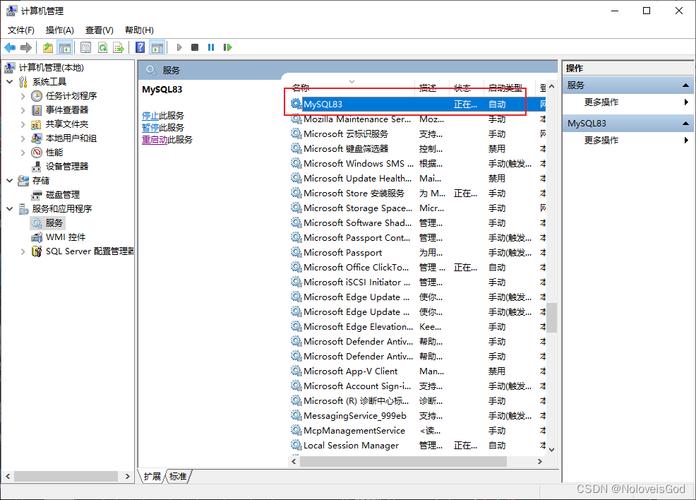This screenshot has width=696, height=500.
Task: Click the Stop service square icon
Action: 194,47
